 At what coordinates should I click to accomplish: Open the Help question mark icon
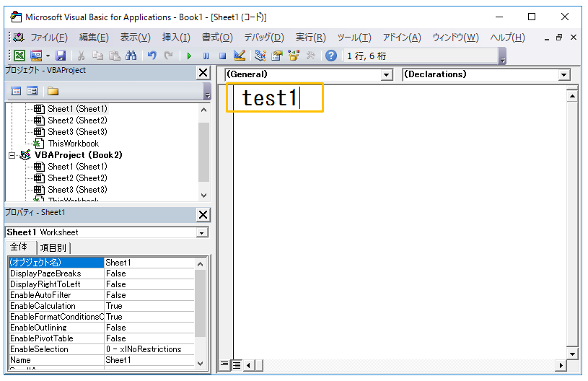[x=331, y=56]
